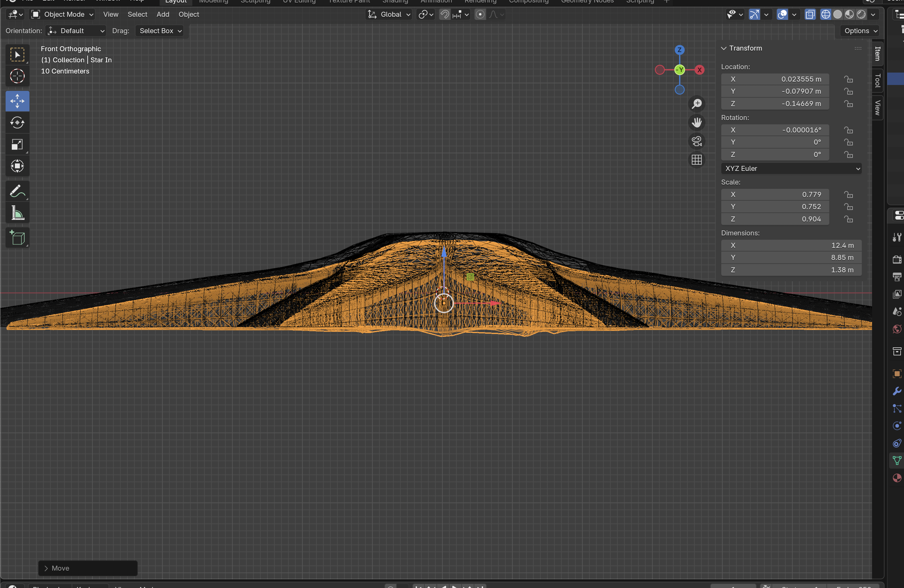Activate the Rotate tool
Image resolution: width=904 pixels, height=588 pixels.
click(x=17, y=122)
